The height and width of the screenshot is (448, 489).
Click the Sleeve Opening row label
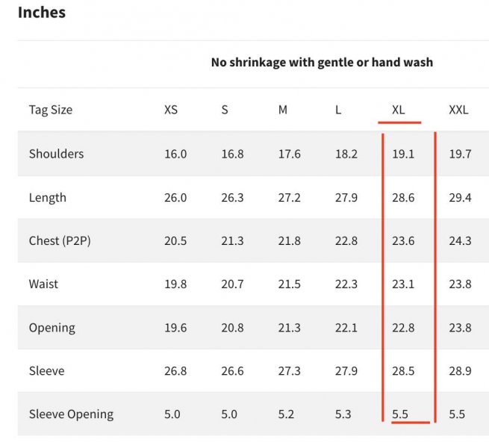pos(71,414)
